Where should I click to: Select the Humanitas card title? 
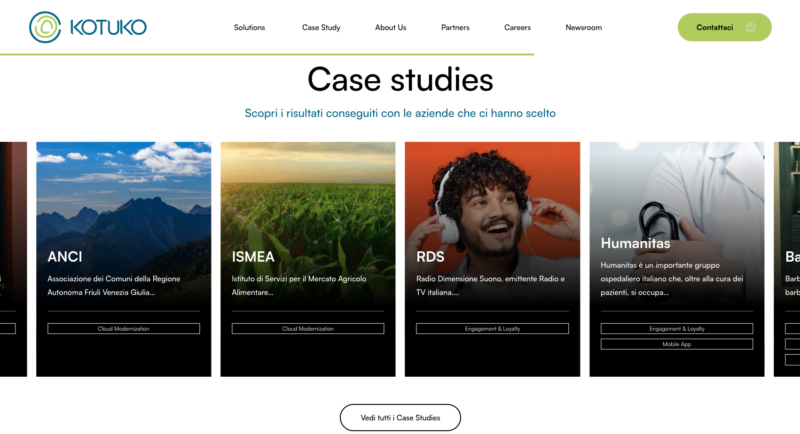coord(636,243)
